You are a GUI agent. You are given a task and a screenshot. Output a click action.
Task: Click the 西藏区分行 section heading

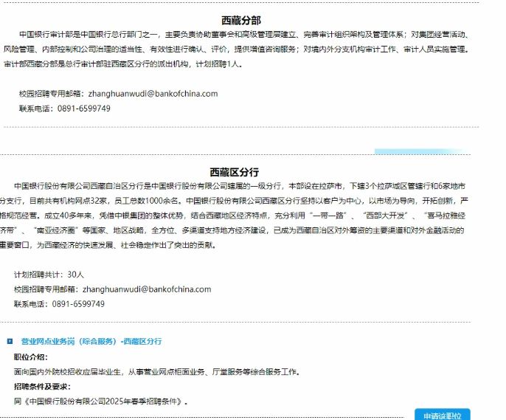click(235, 171)
